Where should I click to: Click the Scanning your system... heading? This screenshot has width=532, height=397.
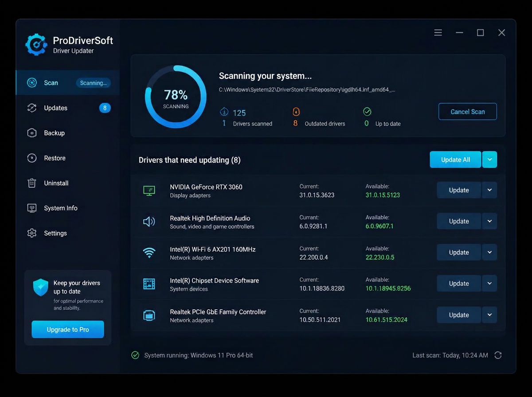coord(266,76)
